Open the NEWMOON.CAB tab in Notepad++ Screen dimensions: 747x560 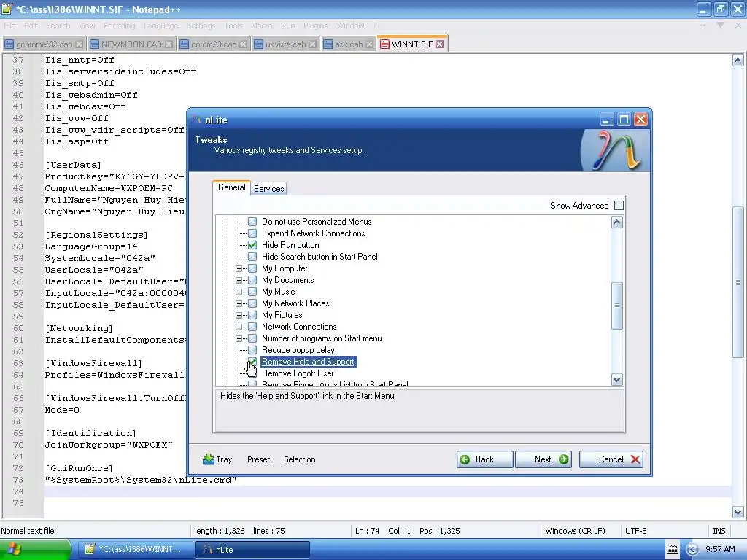[131, 44]
